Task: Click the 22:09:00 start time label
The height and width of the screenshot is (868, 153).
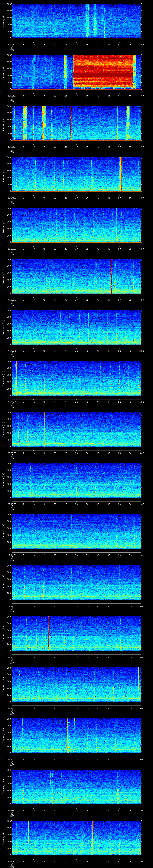Action: [x=12, y=453]
